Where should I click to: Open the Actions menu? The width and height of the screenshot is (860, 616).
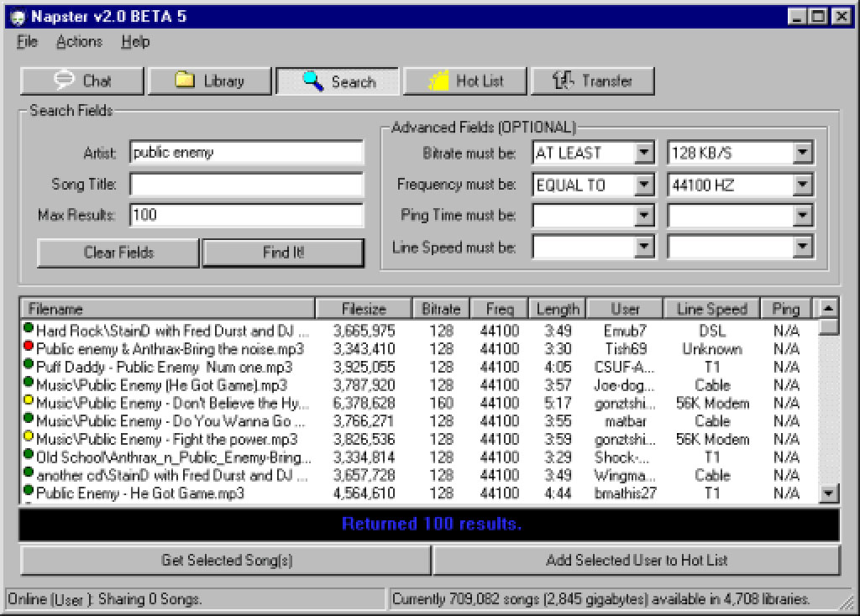(79, 41)
